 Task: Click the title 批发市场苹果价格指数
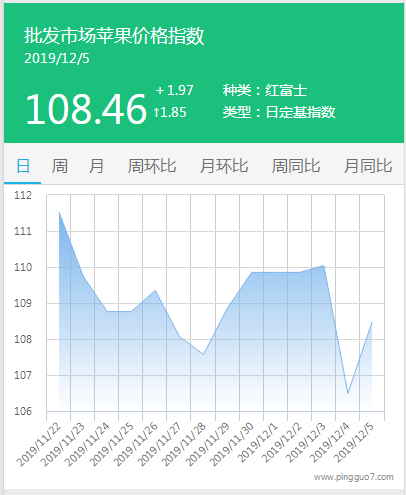(x=114, y=36)
